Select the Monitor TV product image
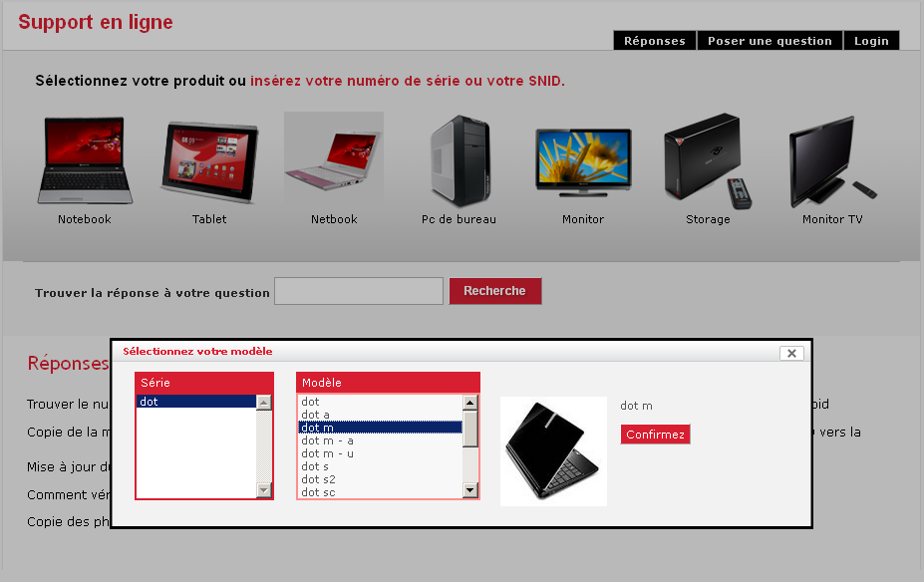This screenshot has height=582, width=924. (x=832, y=162)
